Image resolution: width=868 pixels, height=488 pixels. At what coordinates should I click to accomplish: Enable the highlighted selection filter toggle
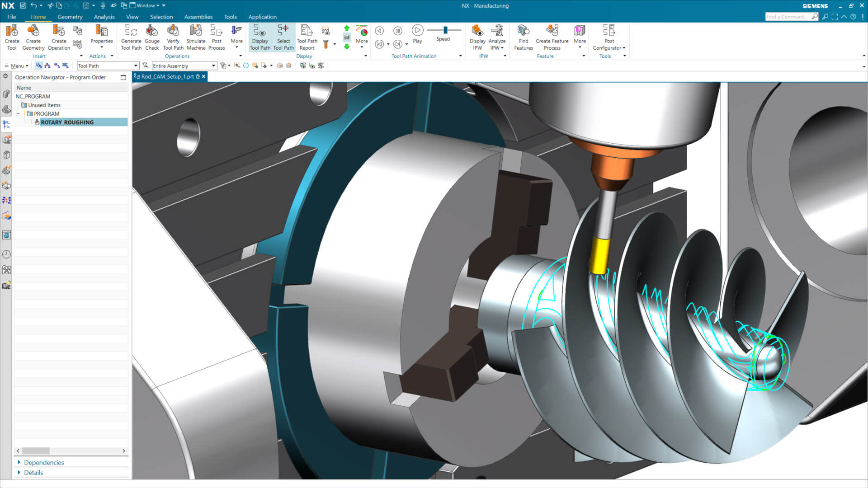pos(39,66)
